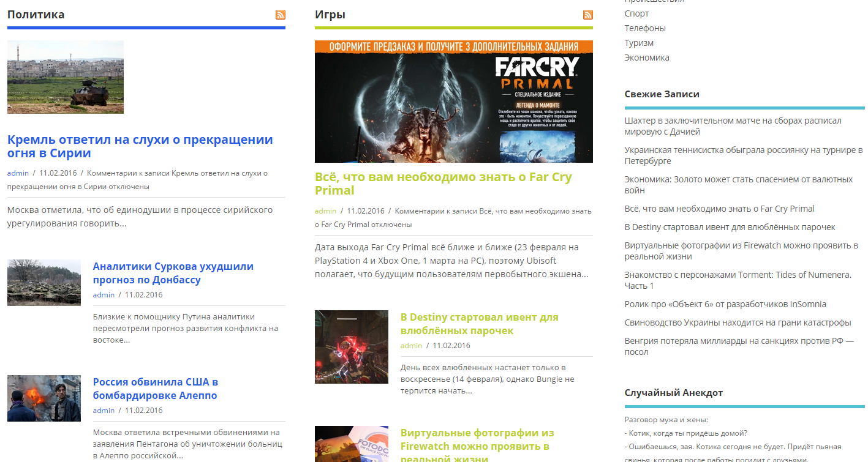The width and height of the screenshot is (868, 462).
Task: Click excerpt Москва отметила, что об единодушии
Action: [x=140, y=217]
